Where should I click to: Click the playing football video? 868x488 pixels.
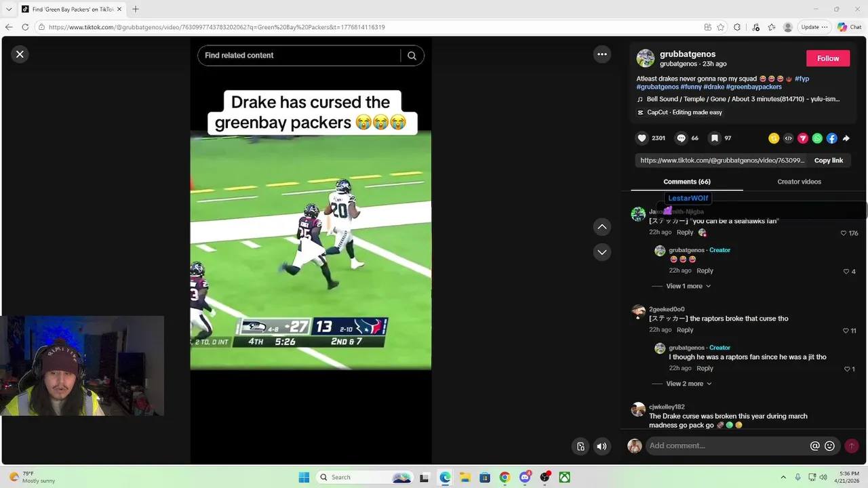tap(311, 251)
